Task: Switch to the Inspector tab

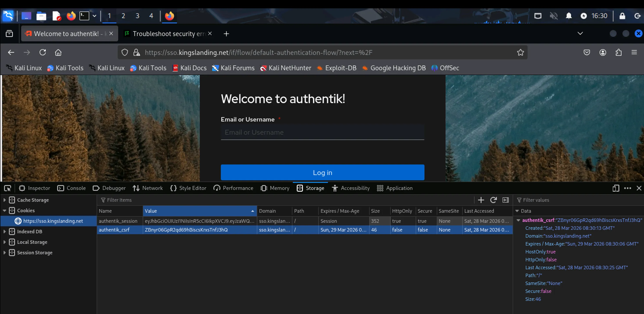Action: pyautogui.click(x=34, y=188)
